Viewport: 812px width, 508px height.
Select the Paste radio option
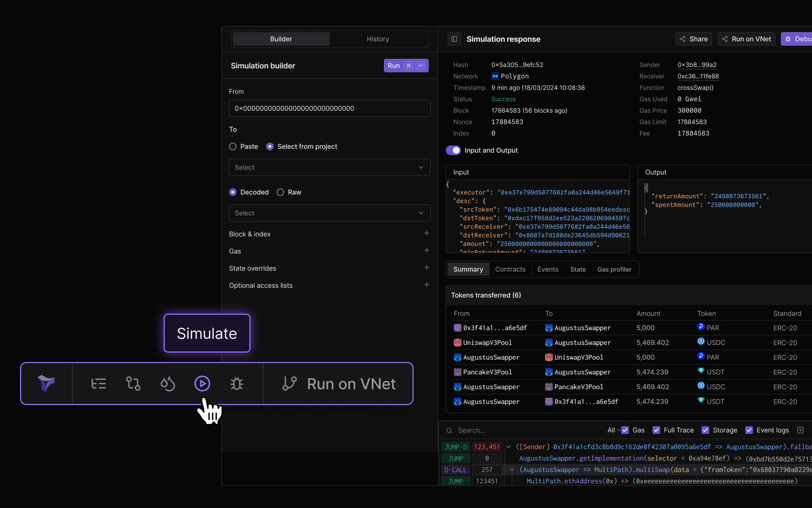click(233, 146)
